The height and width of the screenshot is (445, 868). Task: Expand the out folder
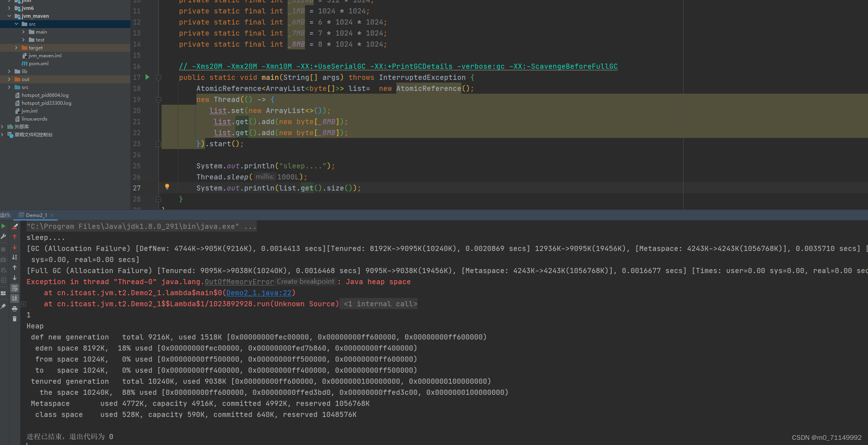point(9,79)
